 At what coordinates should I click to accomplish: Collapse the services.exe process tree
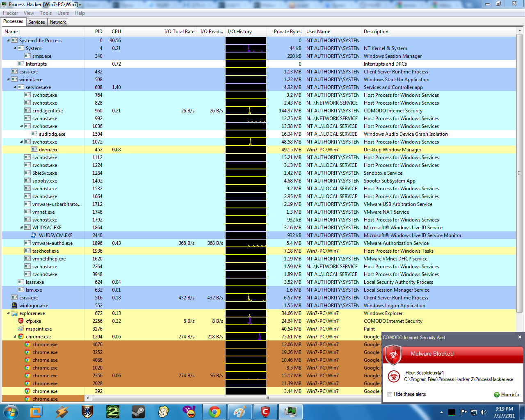15,87
